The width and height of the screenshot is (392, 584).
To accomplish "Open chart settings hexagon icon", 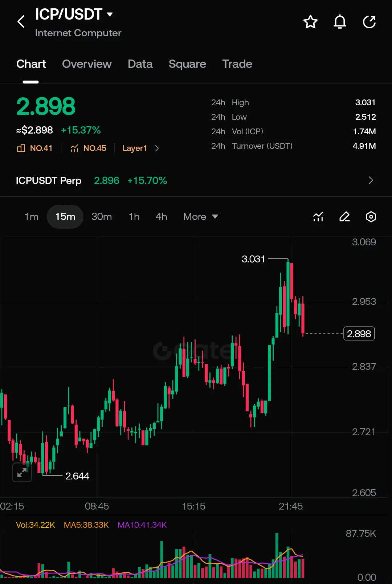I will pos(371,217).
